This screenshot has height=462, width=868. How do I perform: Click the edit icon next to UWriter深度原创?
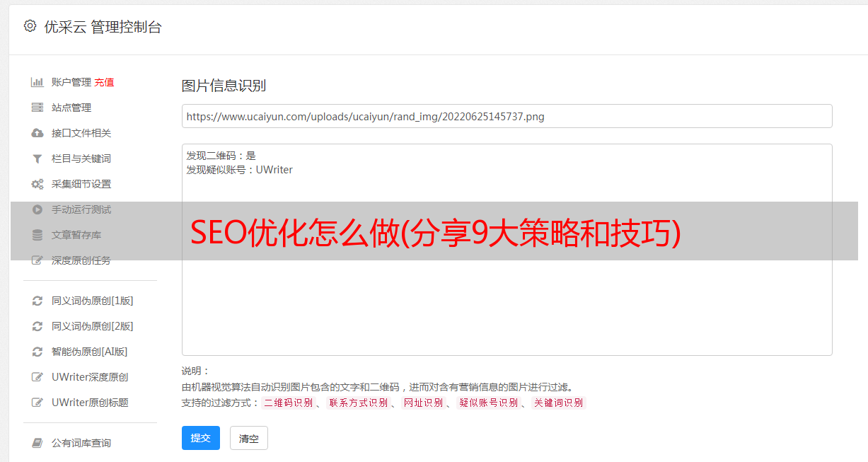37,377
